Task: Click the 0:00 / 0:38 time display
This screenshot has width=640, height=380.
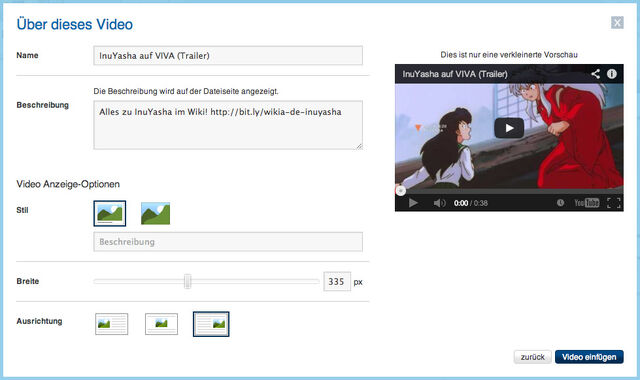Action: pyautogui.click(x=471, y=203)
